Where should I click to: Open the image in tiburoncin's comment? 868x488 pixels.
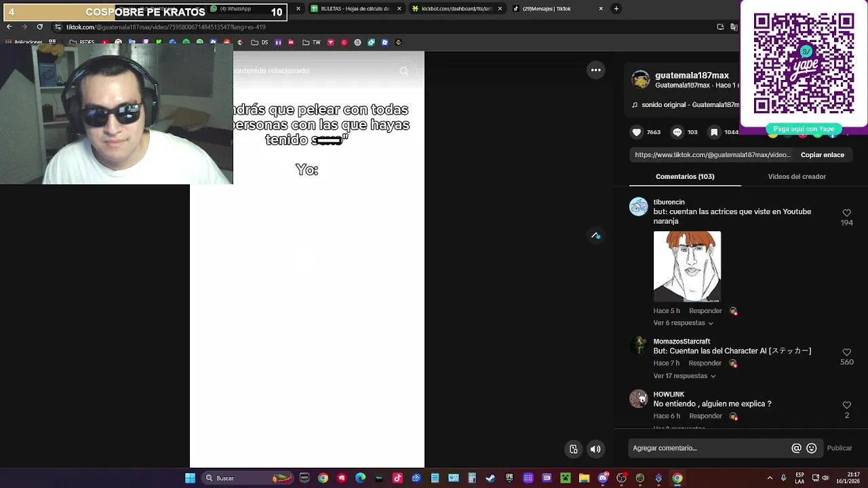click(687, 266)
